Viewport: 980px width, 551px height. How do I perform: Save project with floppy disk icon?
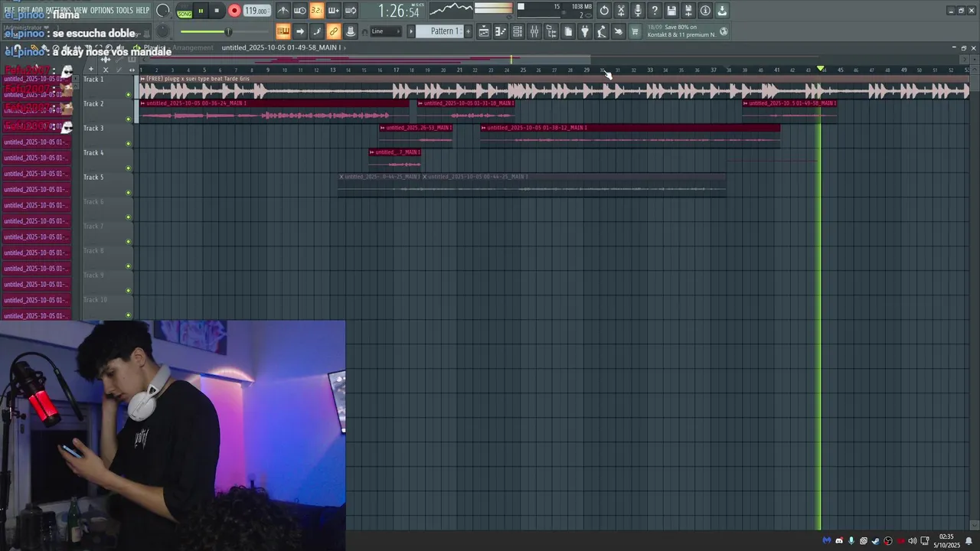[x=671, y=11]
